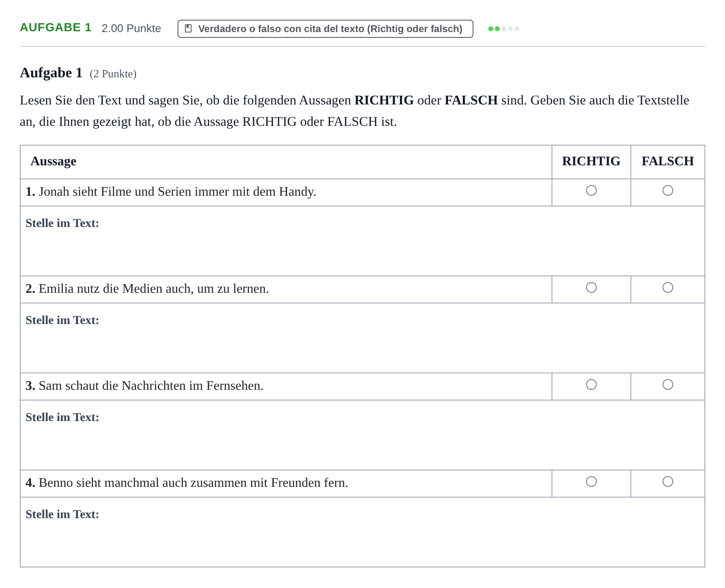This screenshot has width=725, height=588.
Task: Tick FALSCH for Benno's statement
Action: (667, 482)
